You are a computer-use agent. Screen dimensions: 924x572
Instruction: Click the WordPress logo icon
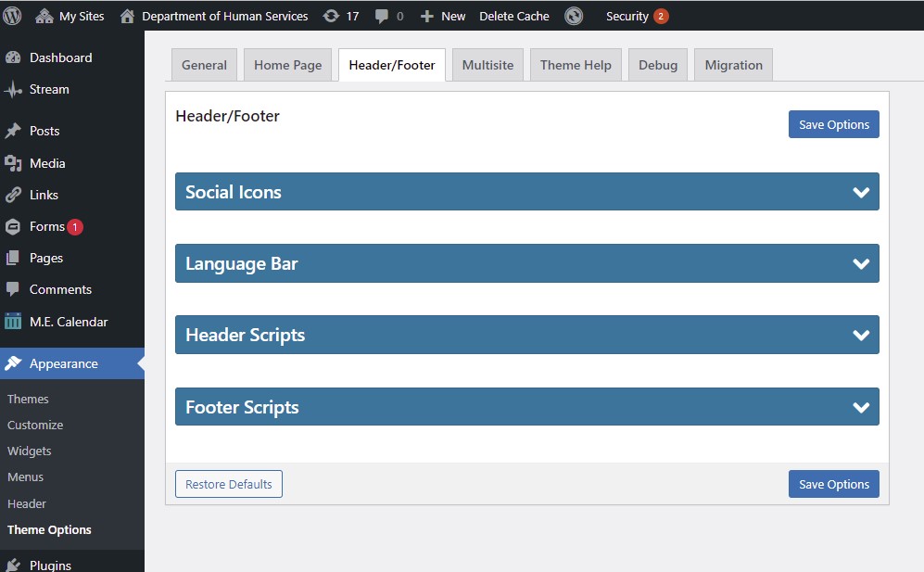(13, 16)
